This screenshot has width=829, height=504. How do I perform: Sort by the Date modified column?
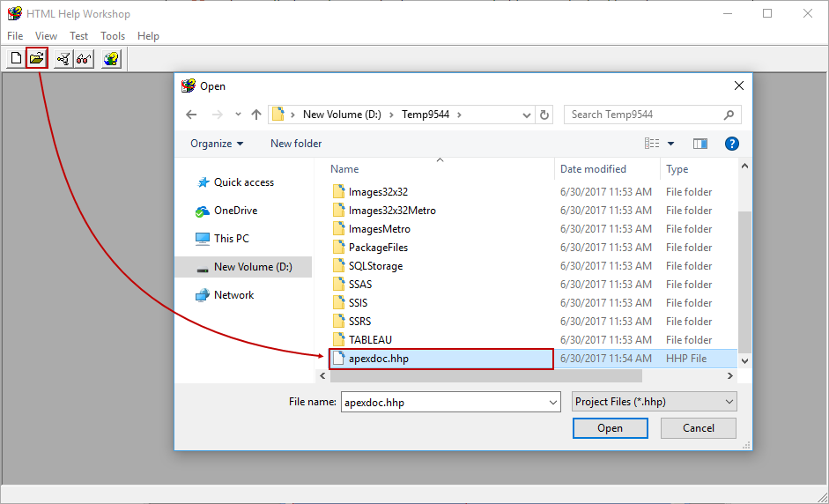593,169
